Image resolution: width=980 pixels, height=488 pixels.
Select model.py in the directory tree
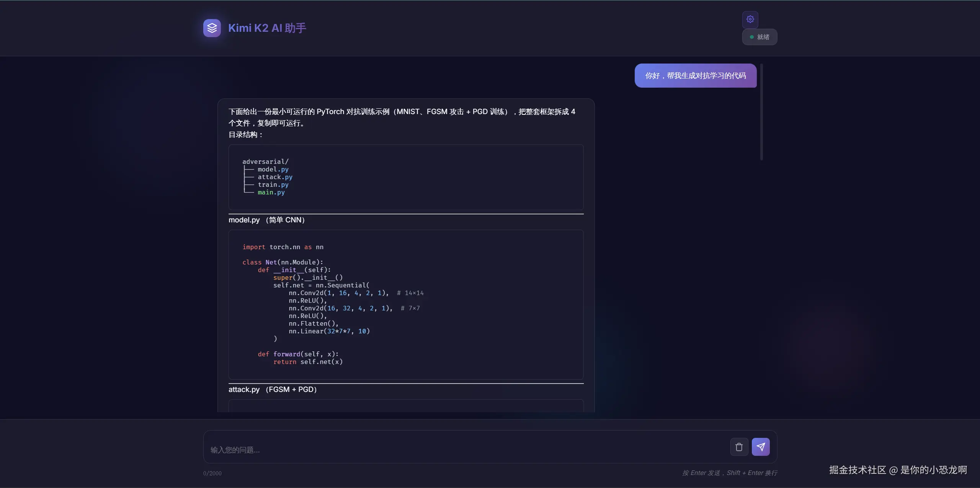(273, 169)
